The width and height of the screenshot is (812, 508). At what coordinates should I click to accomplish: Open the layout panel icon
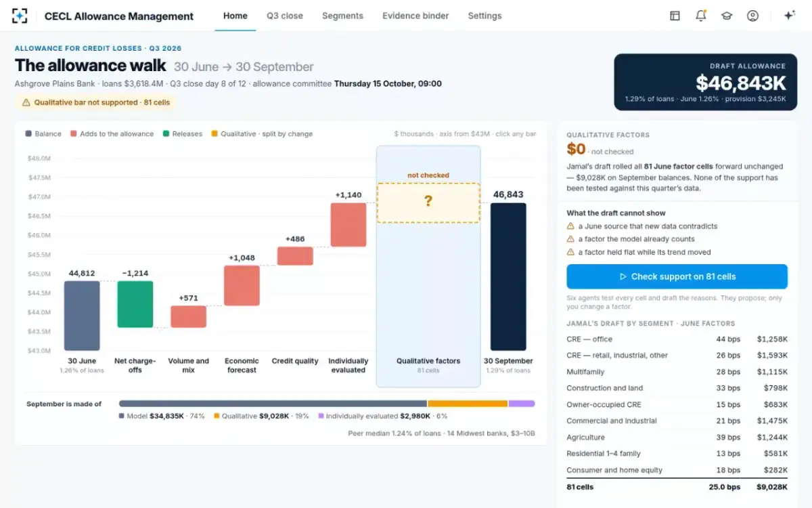pos(675,16)
